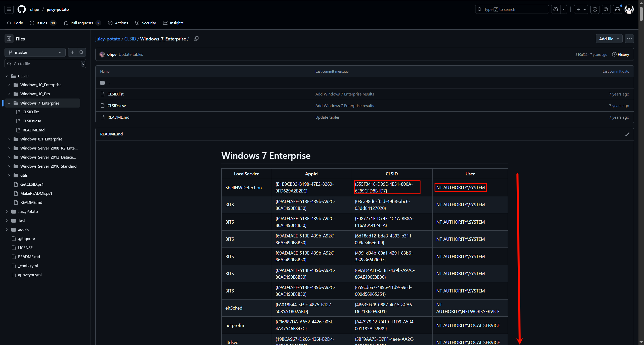Open the master branch dropdown
Viewport: 644px width, 345px height.
click(35, 52)
